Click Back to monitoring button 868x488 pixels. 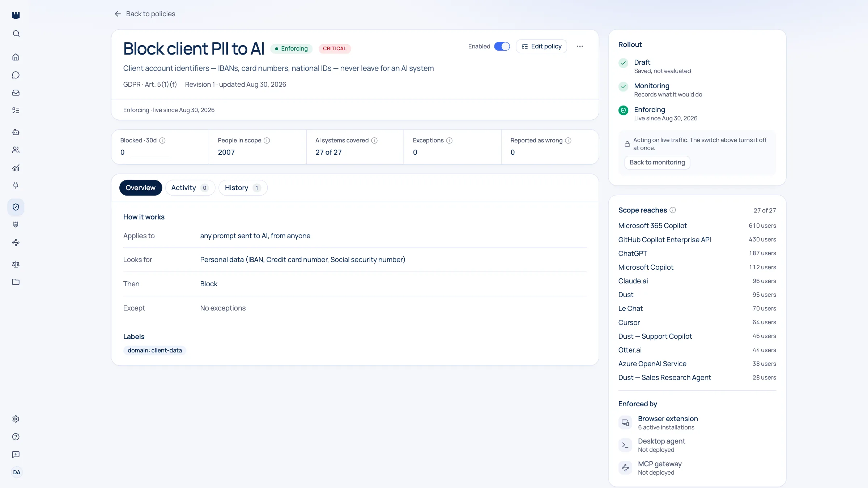657,162
